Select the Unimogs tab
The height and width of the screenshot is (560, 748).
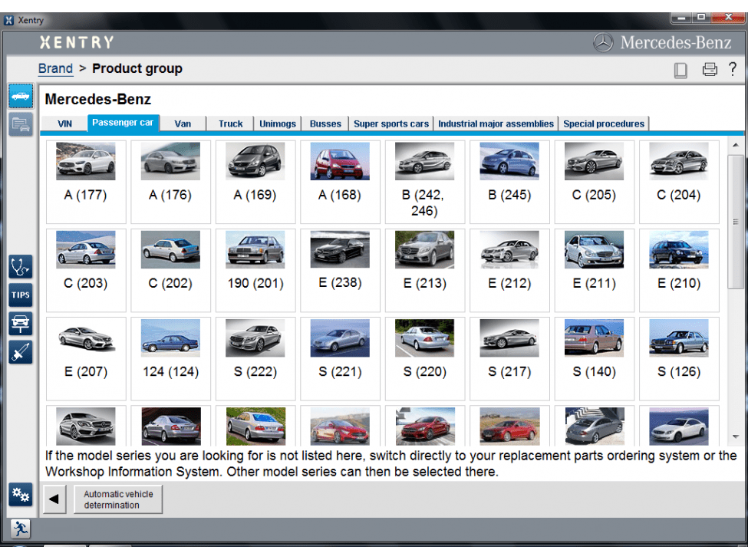(277, 123)
